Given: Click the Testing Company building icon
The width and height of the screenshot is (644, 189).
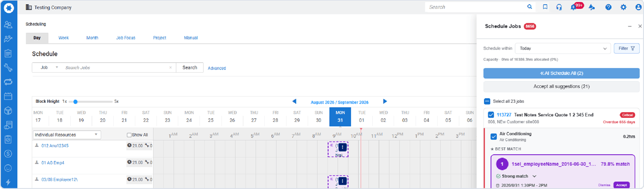Looking at the screenshot, I should 29,8.
